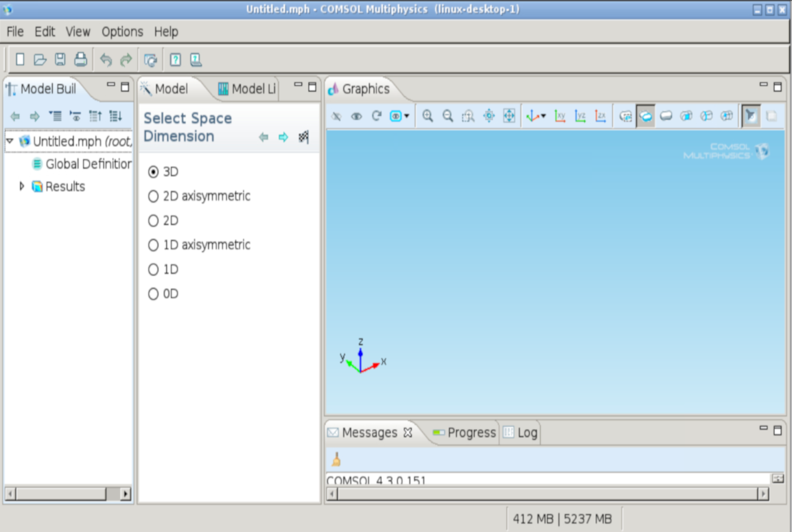
Task: Zoom to extents in Graphics
Action: (x=509, y=116)
